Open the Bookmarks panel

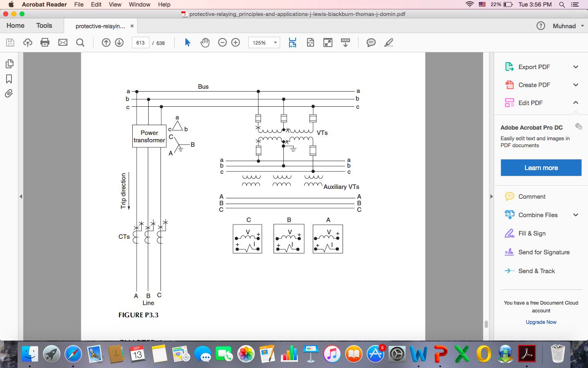tap(9, 79)
